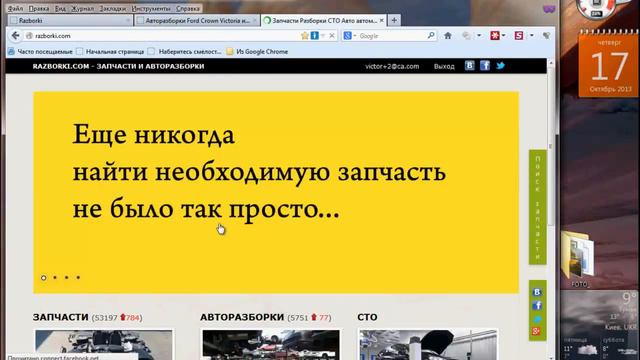The width and height of the screenshot is (640, 360).
Task: Open Из Google Chrome bookmarks folder
Action: click(x=258, y=51)
